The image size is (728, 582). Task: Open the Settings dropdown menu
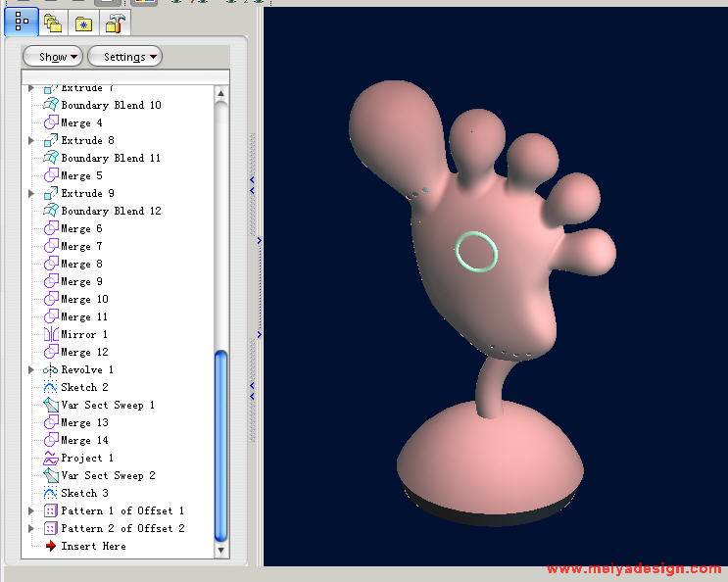pyautogui.click(x=124, y=57)
